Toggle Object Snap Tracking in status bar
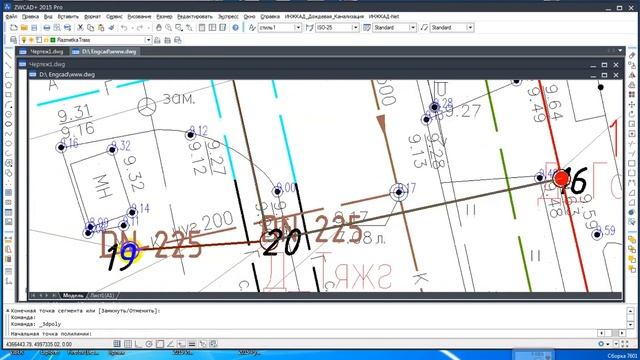This screenshot has height=360, width=640. tap(170, 344)
